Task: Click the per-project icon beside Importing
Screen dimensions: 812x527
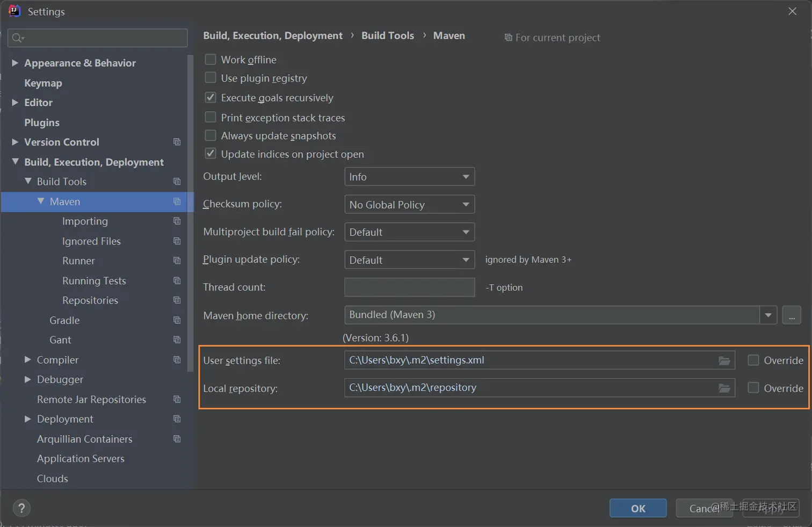Action: click(x=177, y=221)
